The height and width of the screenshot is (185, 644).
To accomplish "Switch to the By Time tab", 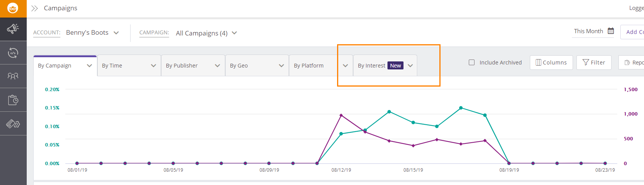I will (128, 66).
